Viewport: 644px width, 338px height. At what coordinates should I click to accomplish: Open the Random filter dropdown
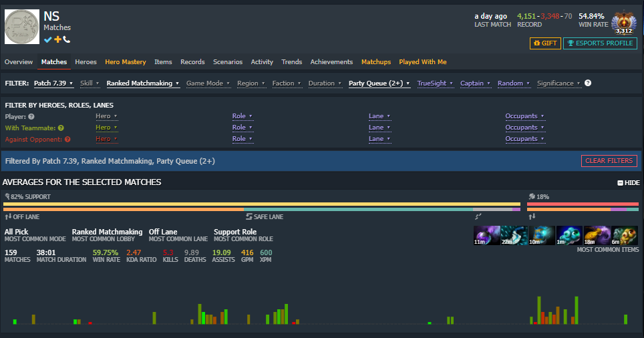pos(513,83)
